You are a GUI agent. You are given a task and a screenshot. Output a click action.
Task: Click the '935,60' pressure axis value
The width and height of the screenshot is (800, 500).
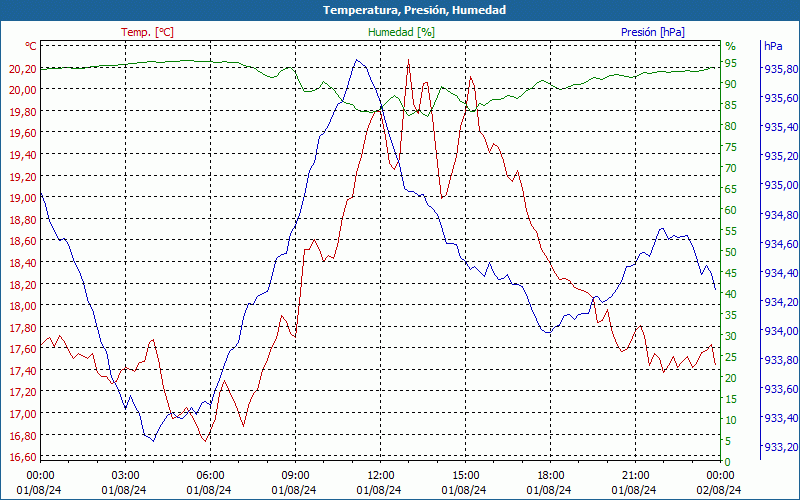[782, 98]
